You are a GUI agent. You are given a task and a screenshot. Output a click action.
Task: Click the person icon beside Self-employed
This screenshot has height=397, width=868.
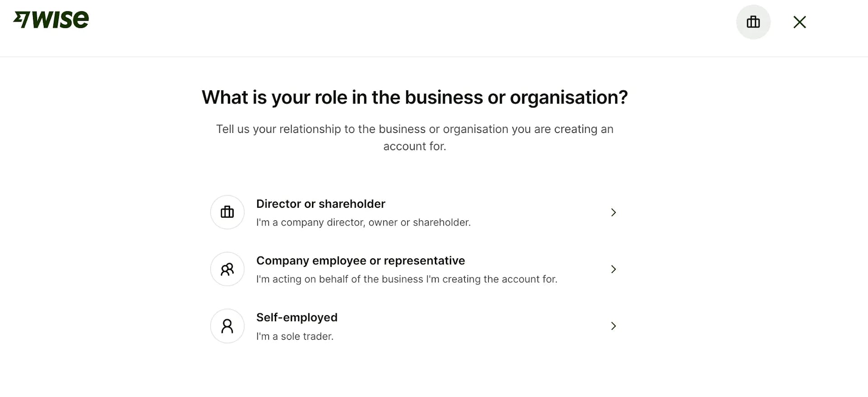click(227, 326)
